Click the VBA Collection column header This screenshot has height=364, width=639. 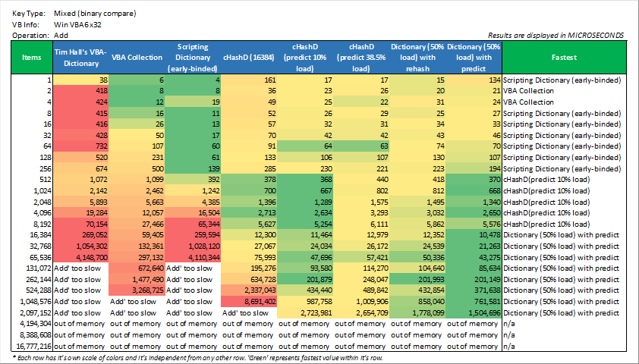[137, 57]
